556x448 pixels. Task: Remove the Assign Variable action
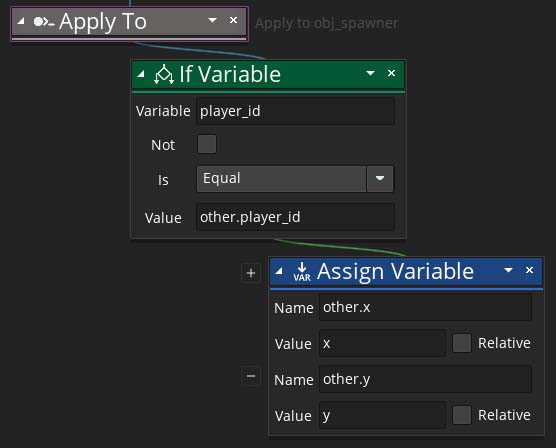pos(529,270)
